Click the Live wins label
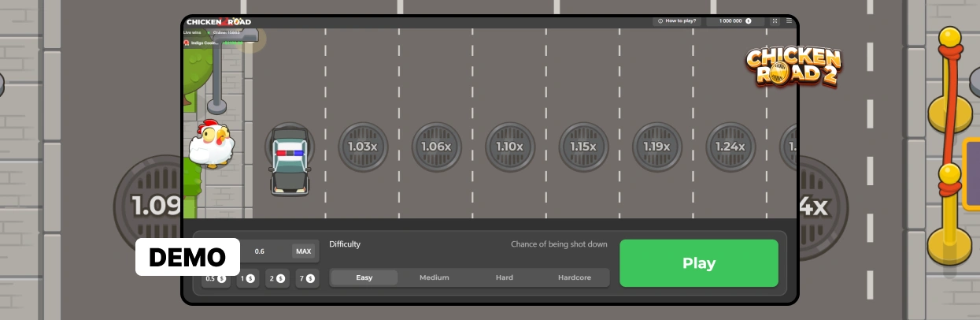The image size is (980, 320). click(x=192, y=32)
